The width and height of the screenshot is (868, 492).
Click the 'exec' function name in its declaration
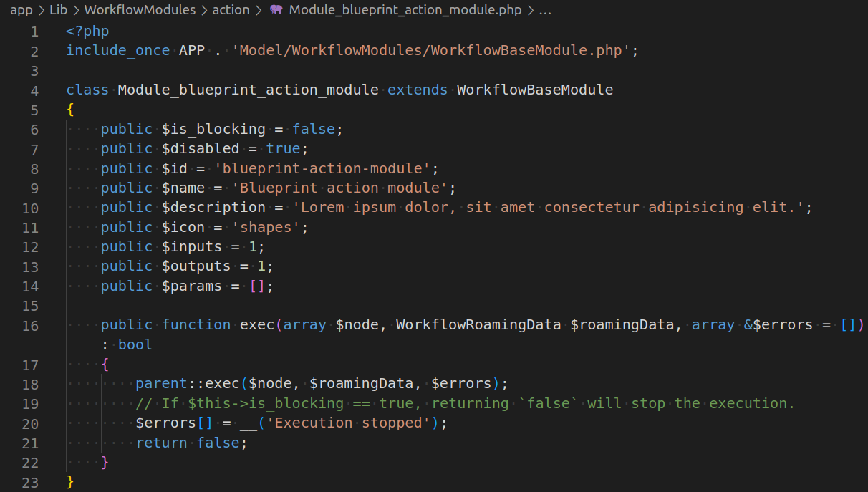tap(256, 325)
